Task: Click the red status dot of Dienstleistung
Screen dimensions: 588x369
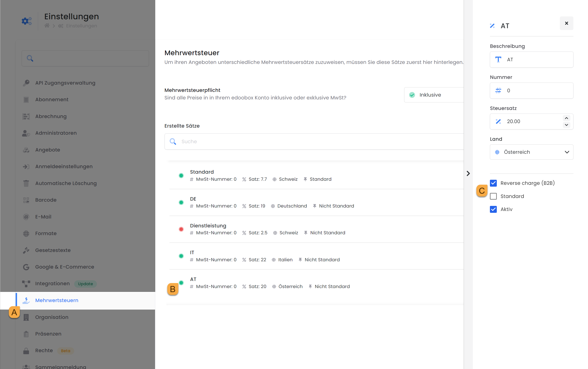Action: point(181,229)
